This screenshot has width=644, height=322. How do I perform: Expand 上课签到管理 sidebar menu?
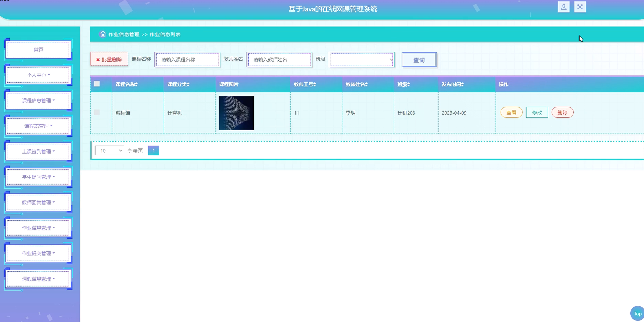click(38, 151)
